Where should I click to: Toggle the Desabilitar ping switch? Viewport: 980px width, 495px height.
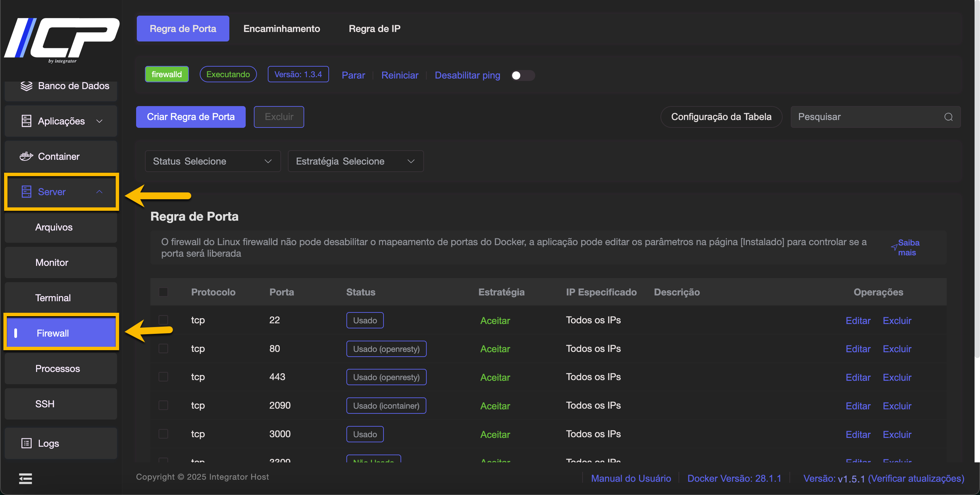[x=522, y=75]
